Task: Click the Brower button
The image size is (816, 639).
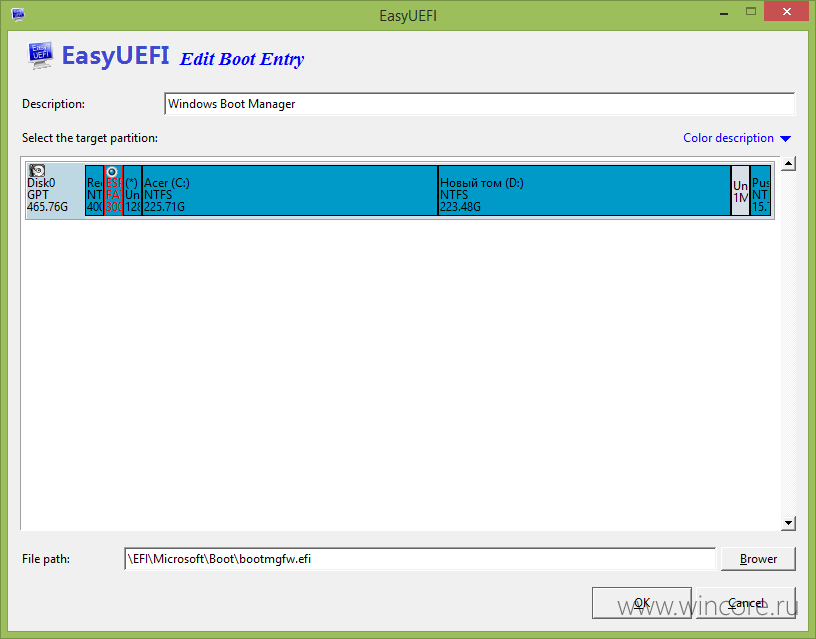Action: (x=758, y=559)
